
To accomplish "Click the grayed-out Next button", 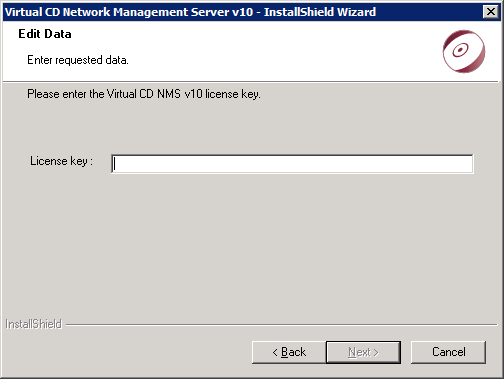I will coord(363,352).
